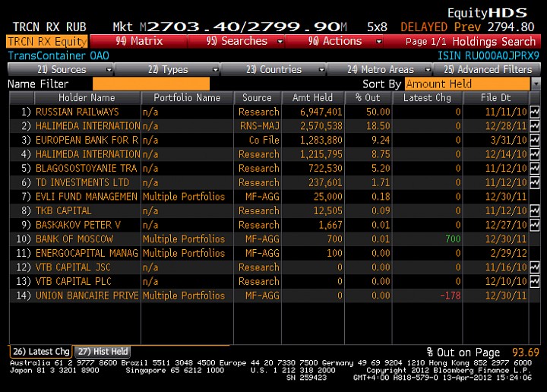Open holder RUSSIAN RAILWAYS
The image size is (547, 392).
click(x=77, y=112)
